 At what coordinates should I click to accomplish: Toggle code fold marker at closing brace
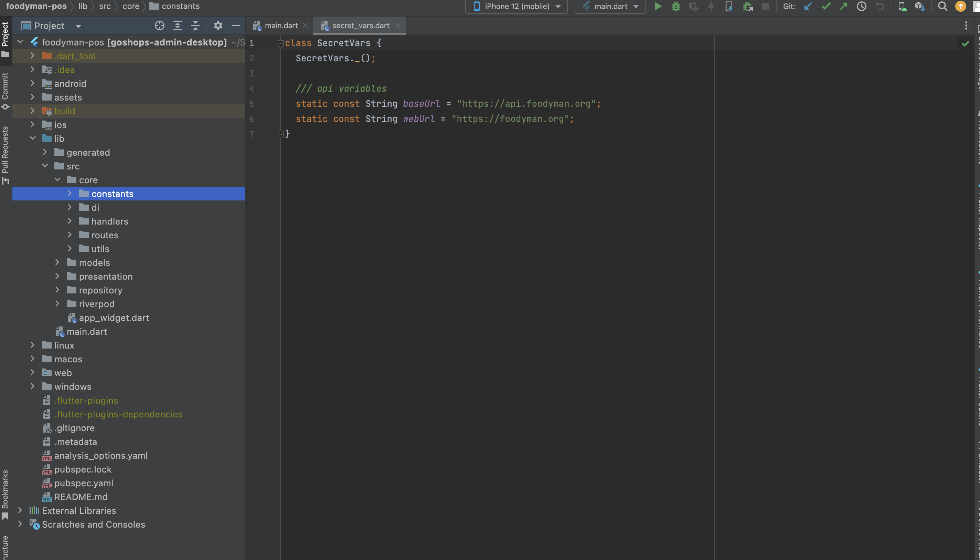pos(280,134)
